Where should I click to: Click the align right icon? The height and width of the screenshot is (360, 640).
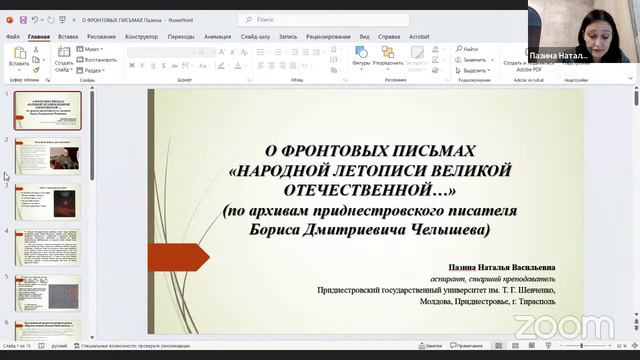(x=282, y=66)
